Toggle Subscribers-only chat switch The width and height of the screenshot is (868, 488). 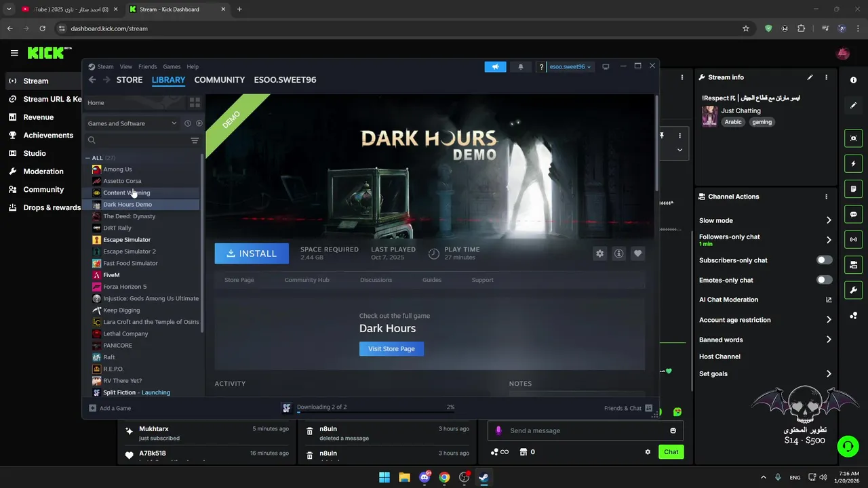click(824, 260)
